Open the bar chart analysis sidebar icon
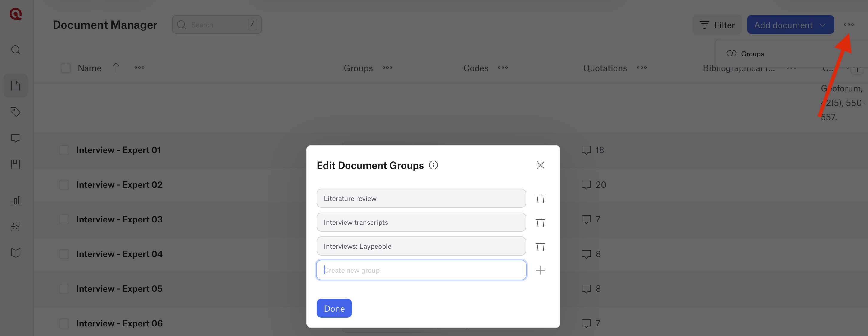This screenshot has width=868, height=336. point(16,201)
